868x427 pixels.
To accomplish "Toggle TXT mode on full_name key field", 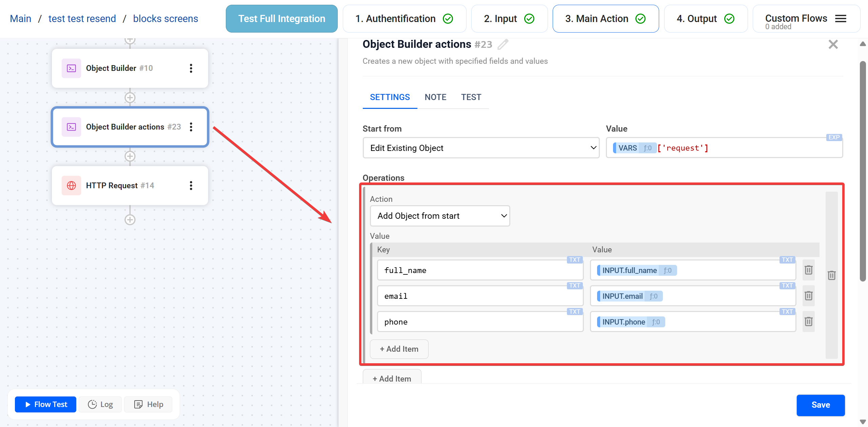I will point(574,260).
